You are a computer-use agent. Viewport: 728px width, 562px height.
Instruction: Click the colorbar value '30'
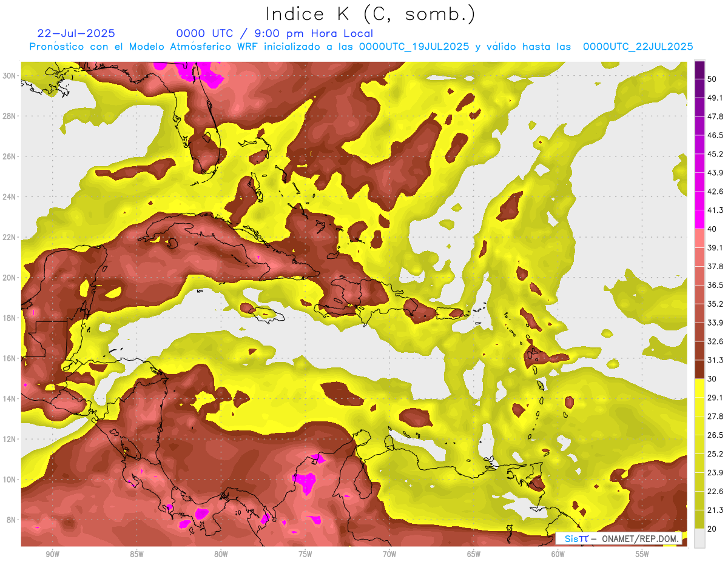[x=713, y=379]
